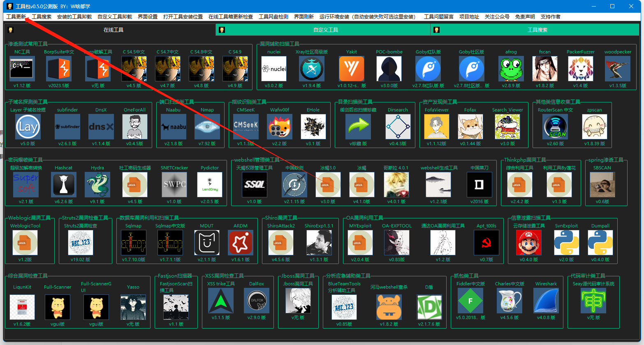
Task: Open the LiqunKit tool icon
Action: [22, 307]
